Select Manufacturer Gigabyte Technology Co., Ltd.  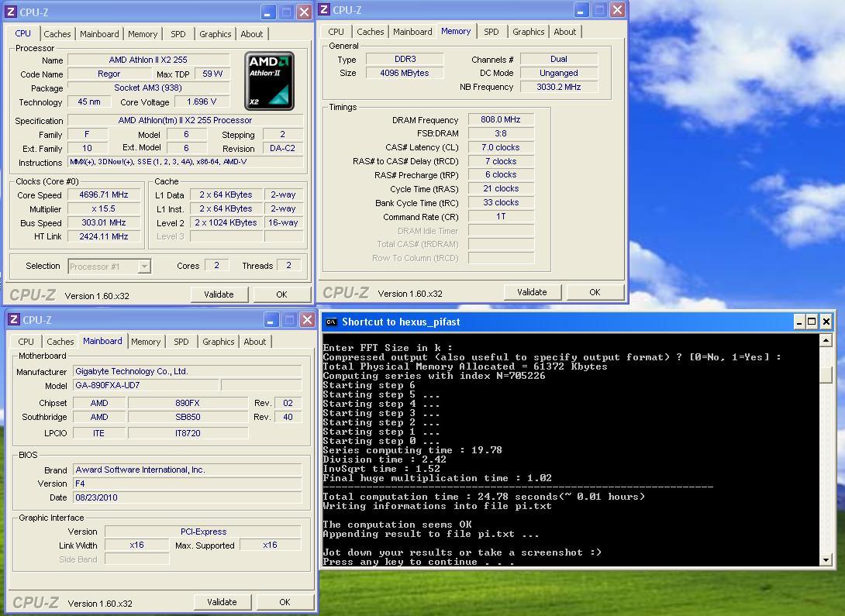pos(187,371)
